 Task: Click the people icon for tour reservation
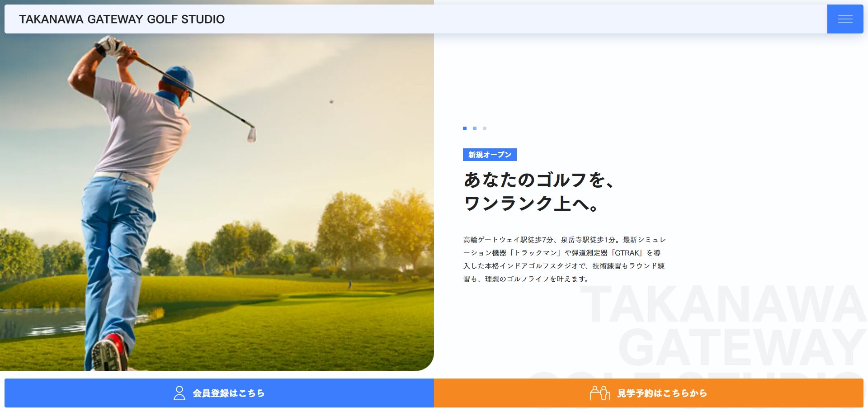click(599, 393)
